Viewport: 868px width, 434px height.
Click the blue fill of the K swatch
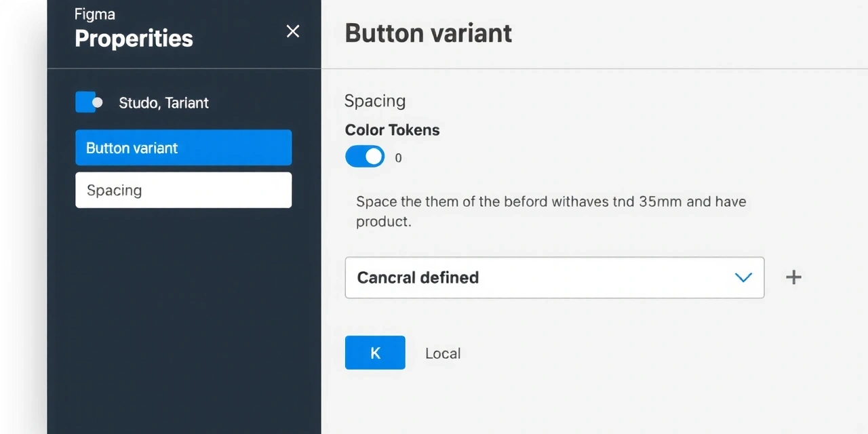[x=375, y=353]
